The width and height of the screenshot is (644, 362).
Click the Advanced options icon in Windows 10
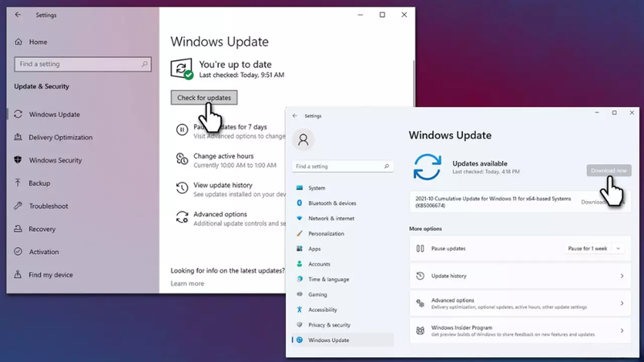click(182, 217)
